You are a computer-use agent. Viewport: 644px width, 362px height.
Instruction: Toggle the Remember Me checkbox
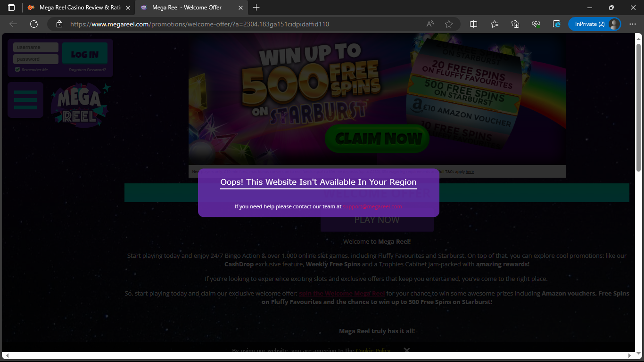pyautogui.click(x=17, y=70)
